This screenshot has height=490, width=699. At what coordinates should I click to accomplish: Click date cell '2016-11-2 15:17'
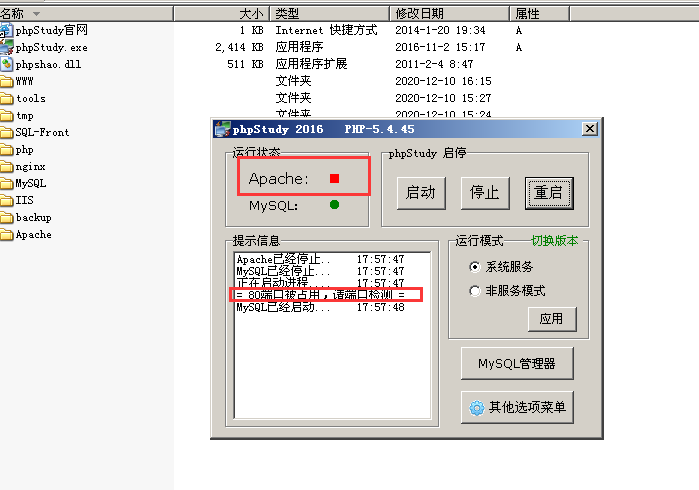click(440, 47)
